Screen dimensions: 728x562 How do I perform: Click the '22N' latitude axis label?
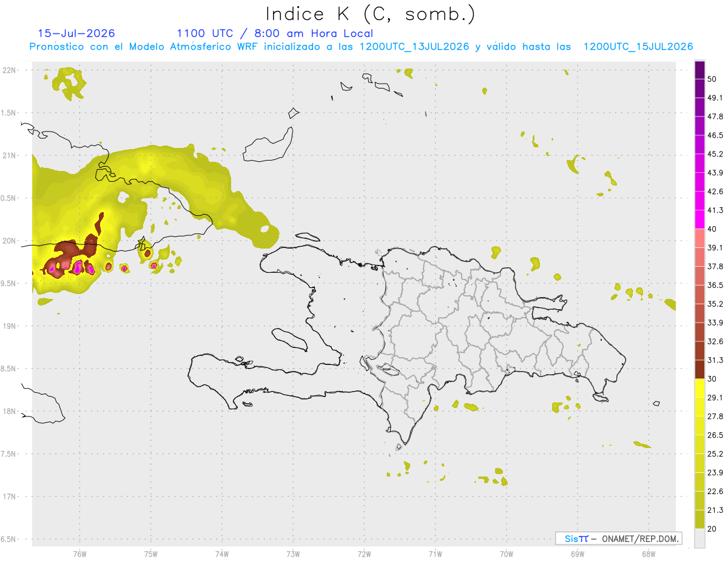coord(9,70)
